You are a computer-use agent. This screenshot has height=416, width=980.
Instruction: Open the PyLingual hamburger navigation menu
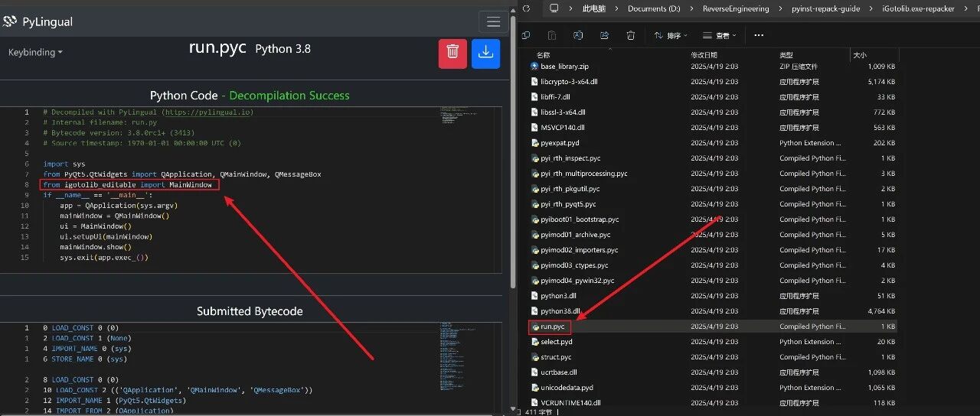494,21
